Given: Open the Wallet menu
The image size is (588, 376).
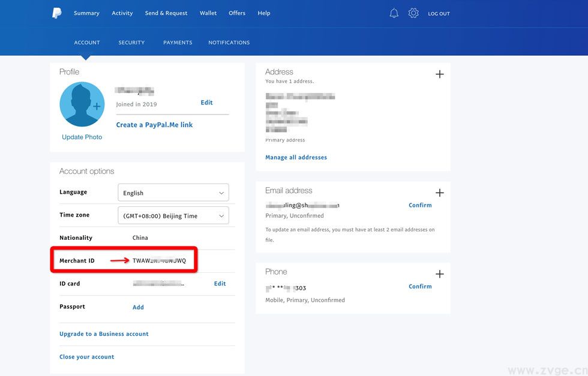Looking at the screenshot, I should 208,13.
